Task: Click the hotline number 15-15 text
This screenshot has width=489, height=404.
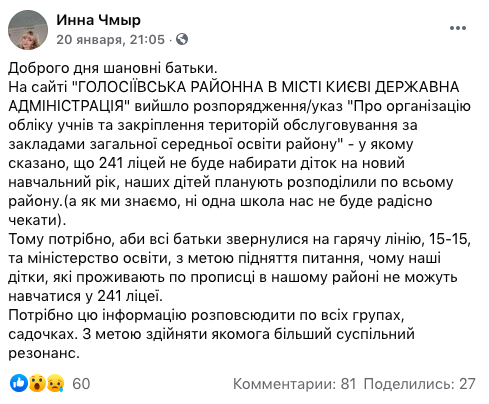Action: click(449, 239)
